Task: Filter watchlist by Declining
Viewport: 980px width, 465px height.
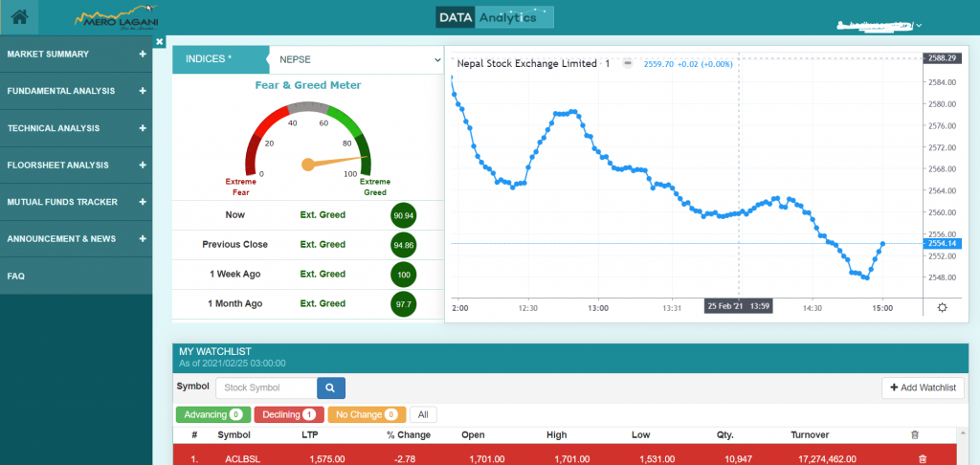Action: click(x=289, y=414)
